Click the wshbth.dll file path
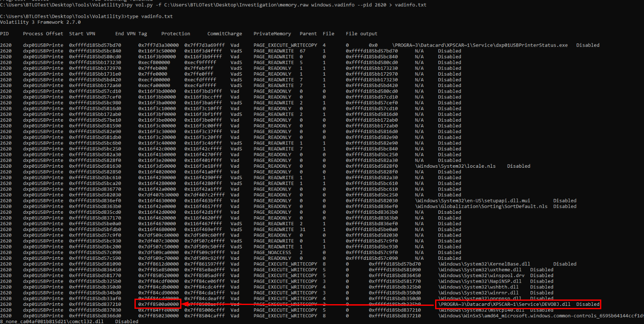644x324 pixels. click(478, 287)
